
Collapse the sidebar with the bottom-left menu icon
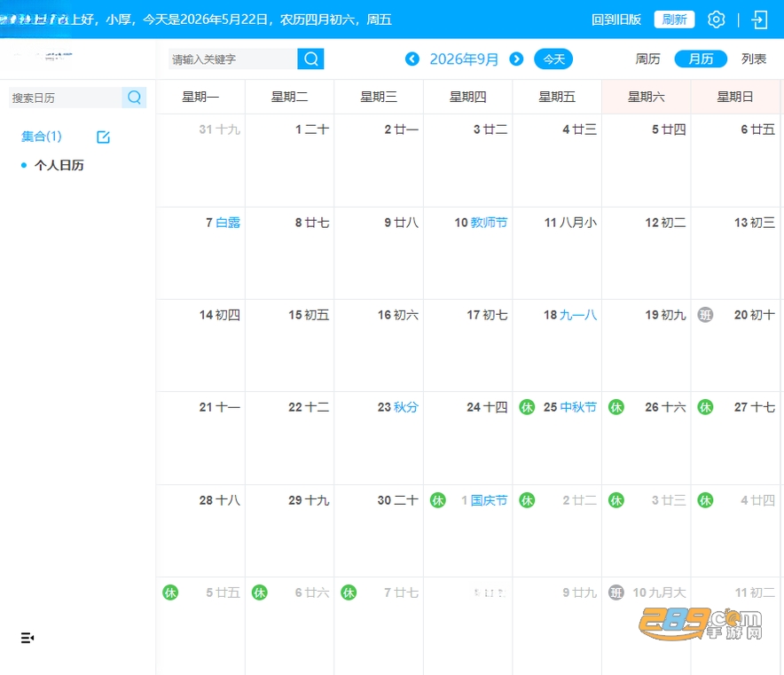pos(27,638)
